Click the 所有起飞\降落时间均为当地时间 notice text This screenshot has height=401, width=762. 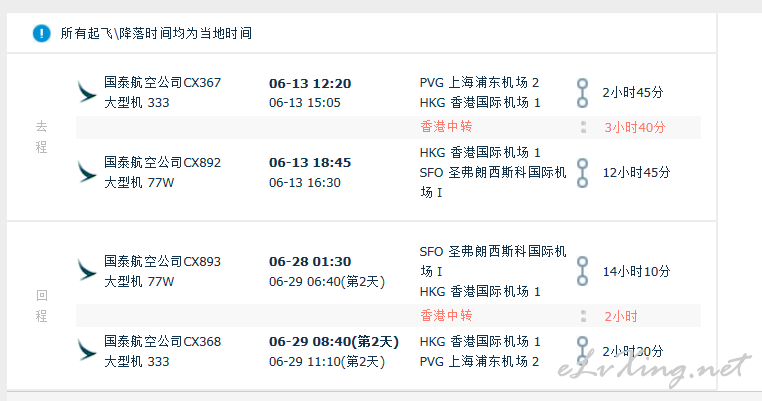pyautogui.click(x=156, y=34)
